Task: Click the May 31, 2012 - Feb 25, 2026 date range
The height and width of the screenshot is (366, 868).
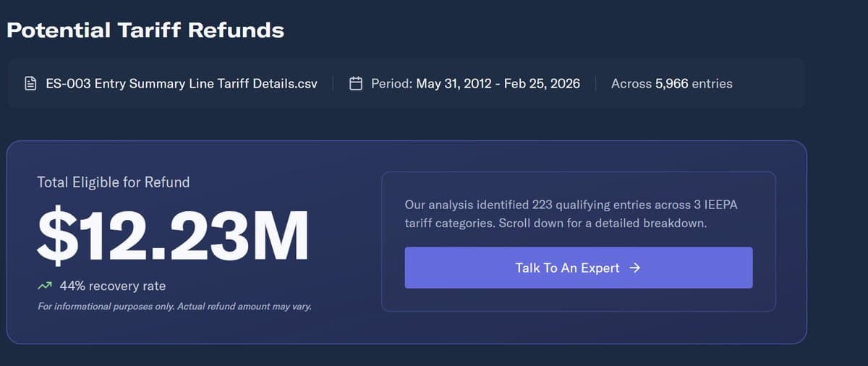Action: 498,84
